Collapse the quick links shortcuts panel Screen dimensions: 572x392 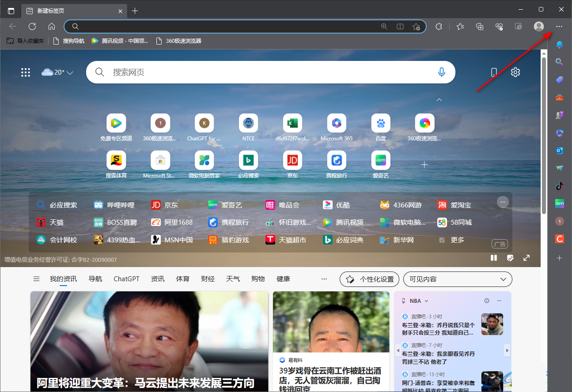click(x=439, y=100)
